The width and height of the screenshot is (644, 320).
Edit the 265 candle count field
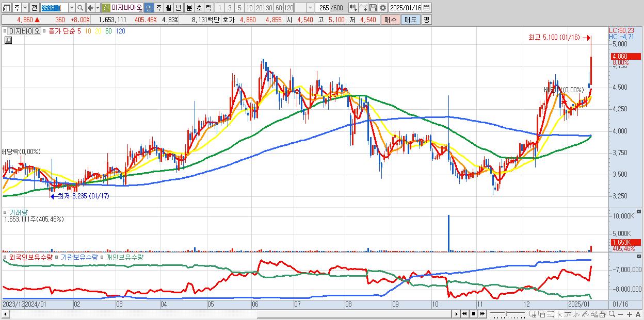(323, 8)
